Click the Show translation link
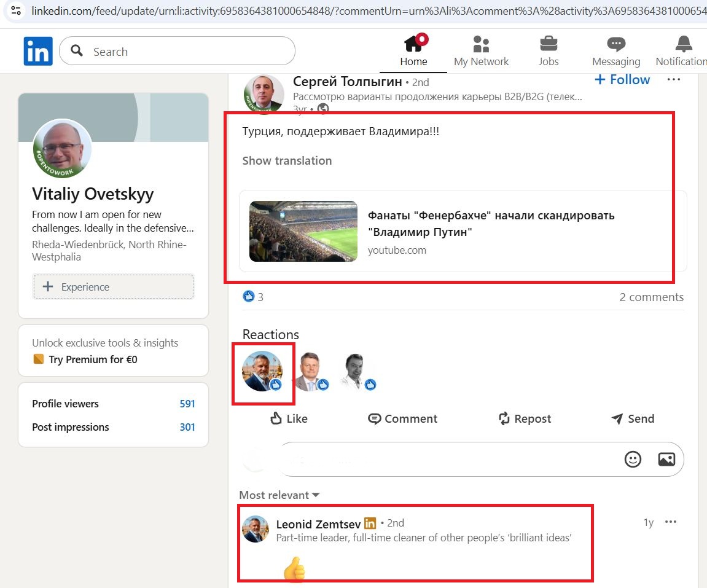This screenshot has height=588, width=707. coord(287,160)
